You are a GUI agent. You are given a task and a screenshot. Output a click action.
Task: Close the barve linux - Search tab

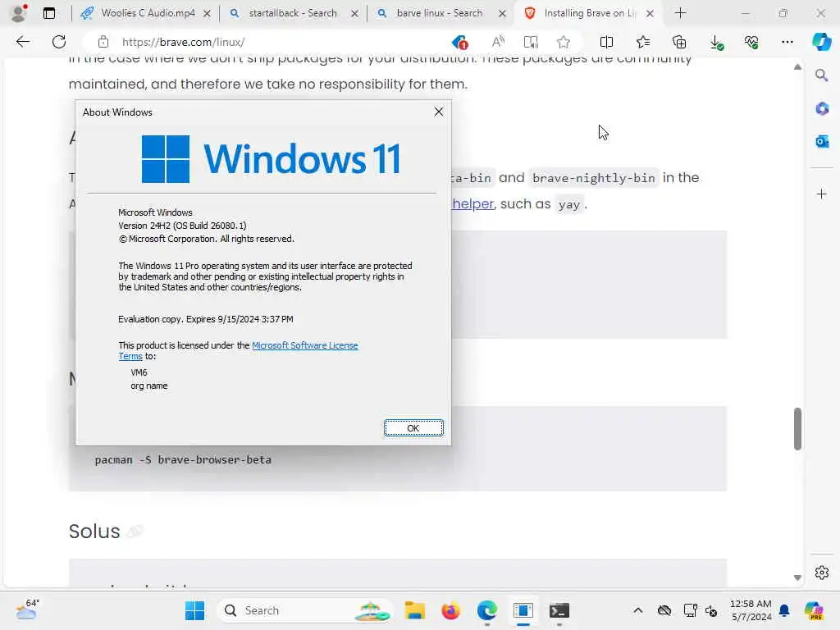pyautogui.click(x=502, y=13)
